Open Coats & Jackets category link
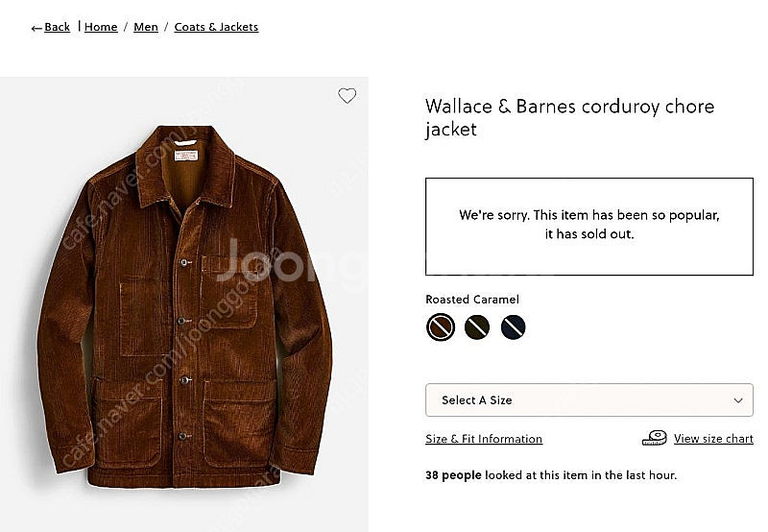The width and height of the screenshot is (768, 532). pyautogui.click(x=216, y=27)
